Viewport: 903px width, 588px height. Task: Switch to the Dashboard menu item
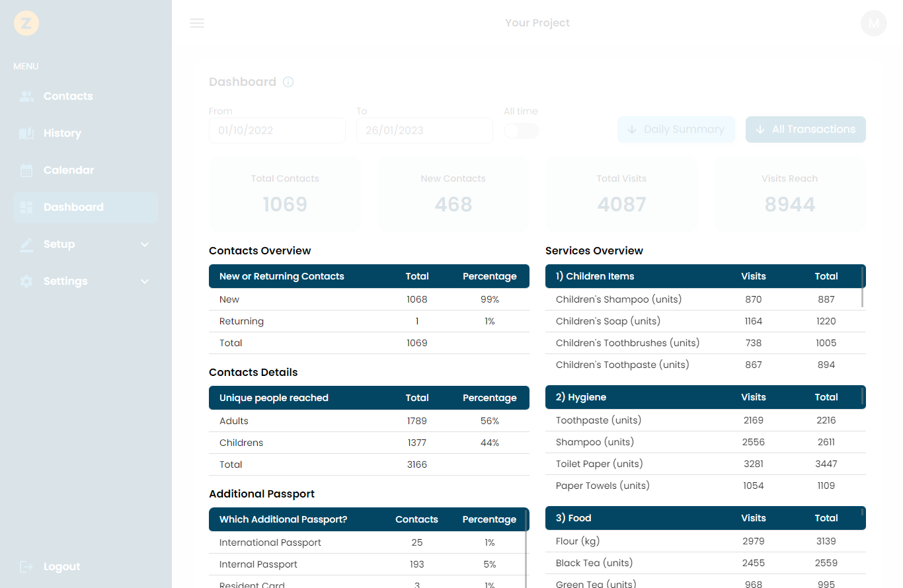click(72, 207)
